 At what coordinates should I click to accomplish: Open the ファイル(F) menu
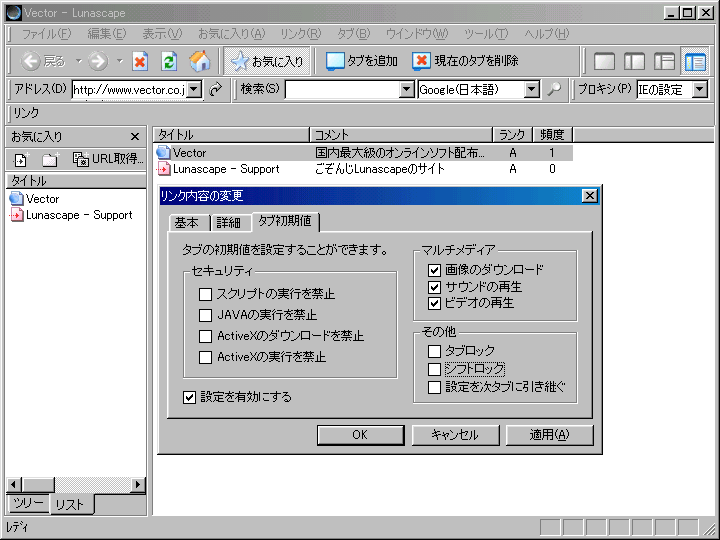pyautogui.click(x=46, y=34)
